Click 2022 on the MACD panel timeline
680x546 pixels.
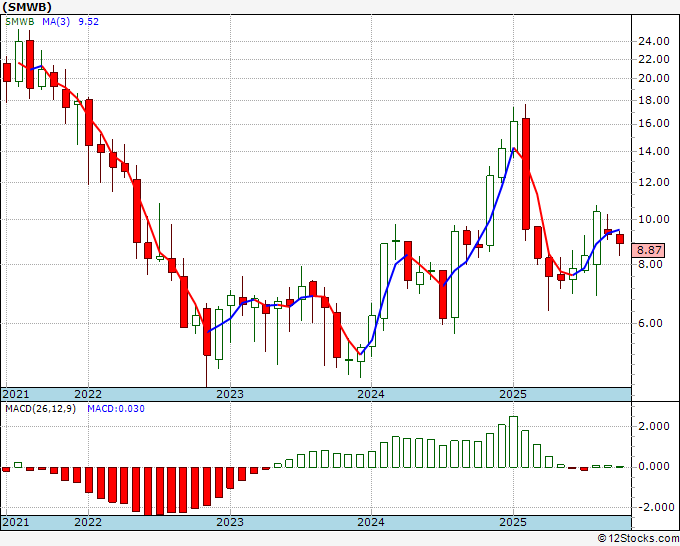[x=88, y=522]
